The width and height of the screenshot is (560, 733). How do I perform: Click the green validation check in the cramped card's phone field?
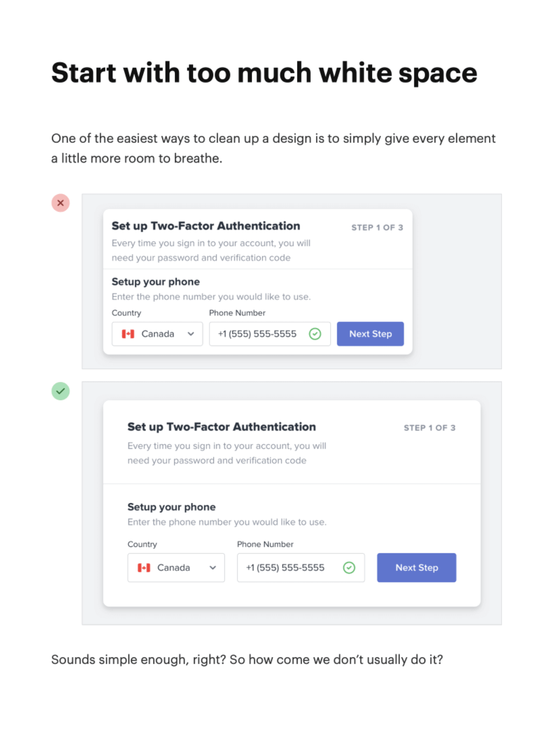pos(315,334)
